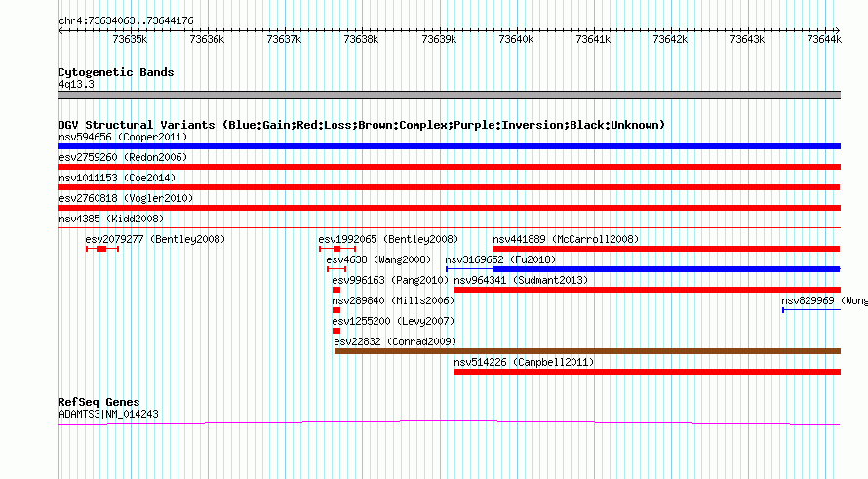Click the RefSeq Genes track title
The width and height of the screenshot is (868, 479).
(99, 402)
